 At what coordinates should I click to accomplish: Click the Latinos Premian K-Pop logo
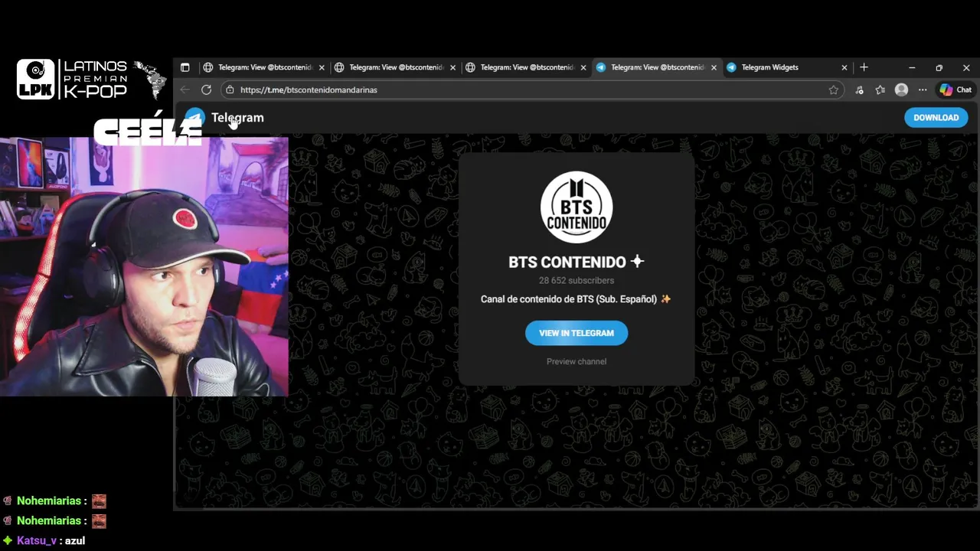91,80
